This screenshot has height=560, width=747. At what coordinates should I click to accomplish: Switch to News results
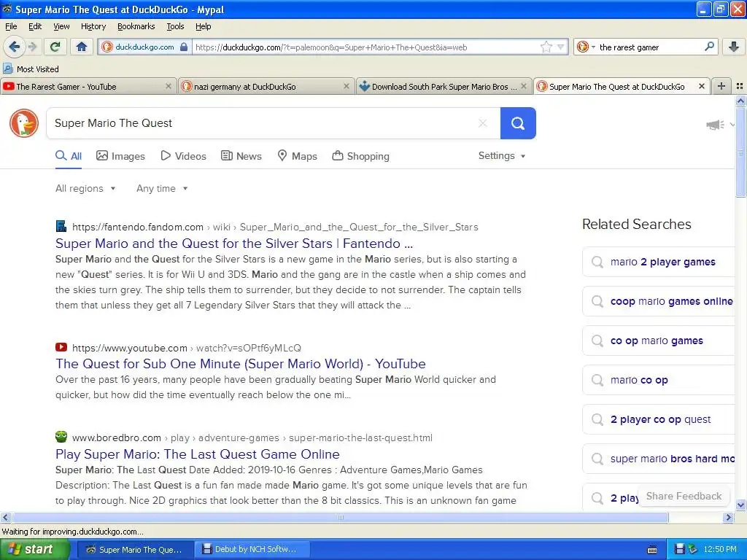[241, 156]
